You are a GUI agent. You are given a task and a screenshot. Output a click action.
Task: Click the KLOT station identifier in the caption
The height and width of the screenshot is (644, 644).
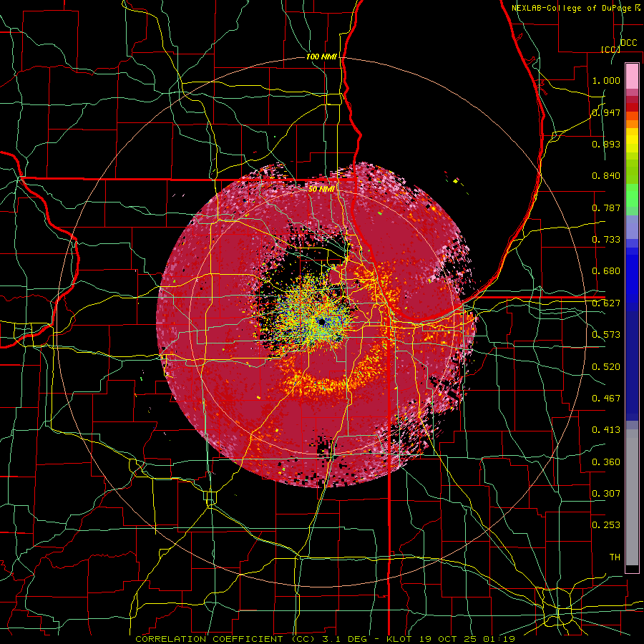[x=399, y=639]
